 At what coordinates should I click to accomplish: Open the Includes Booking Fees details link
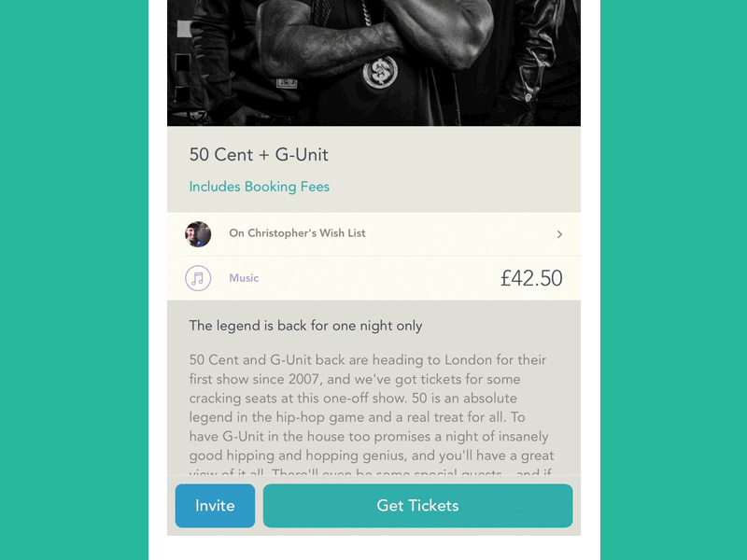(x=259, y=187)
